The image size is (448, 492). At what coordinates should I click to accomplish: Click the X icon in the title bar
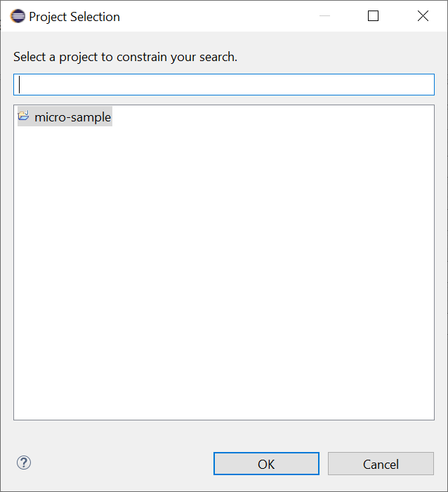pos(423,16)
